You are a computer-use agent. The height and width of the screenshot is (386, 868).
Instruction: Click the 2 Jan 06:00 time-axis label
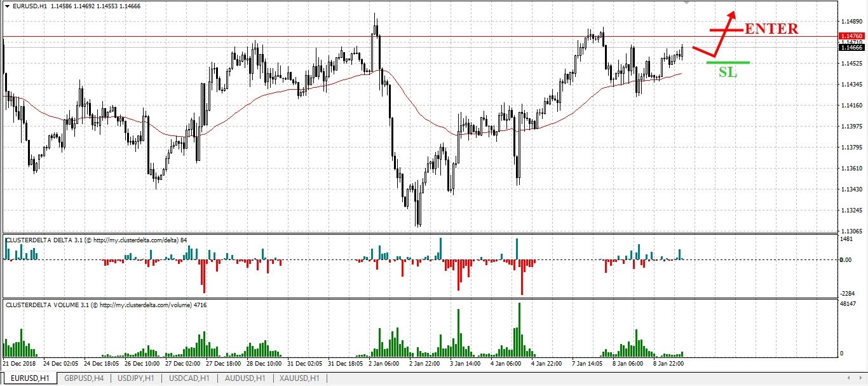(384, 364)
